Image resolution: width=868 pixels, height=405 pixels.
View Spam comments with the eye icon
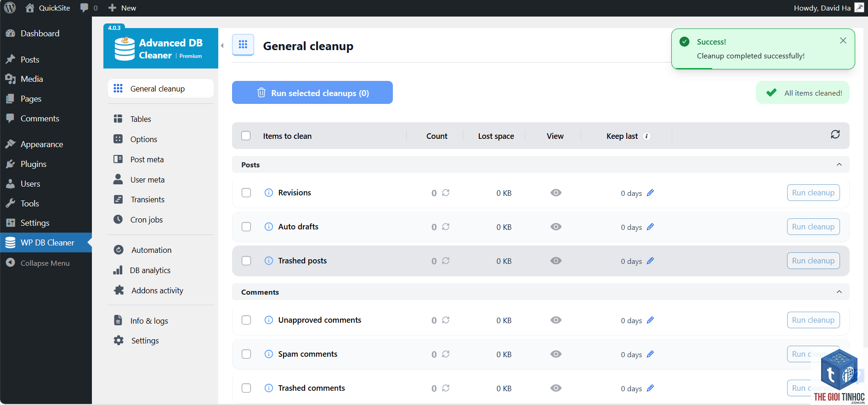click(556, 354)
